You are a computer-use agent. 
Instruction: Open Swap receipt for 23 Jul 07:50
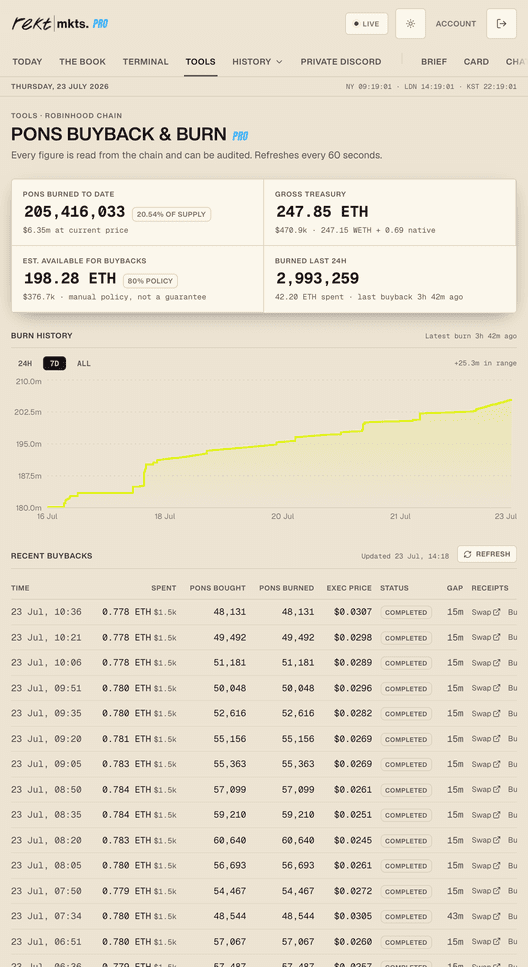point(486,891)
